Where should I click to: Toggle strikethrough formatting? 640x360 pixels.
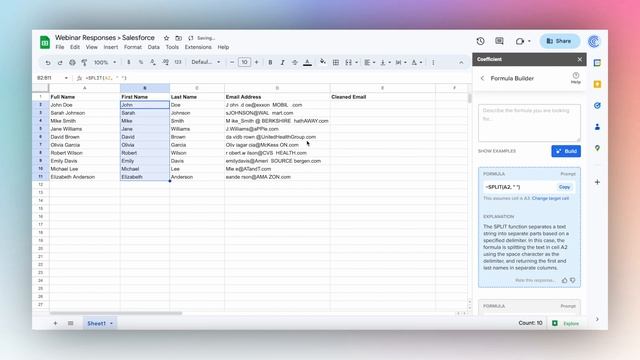tap(295, 62)
